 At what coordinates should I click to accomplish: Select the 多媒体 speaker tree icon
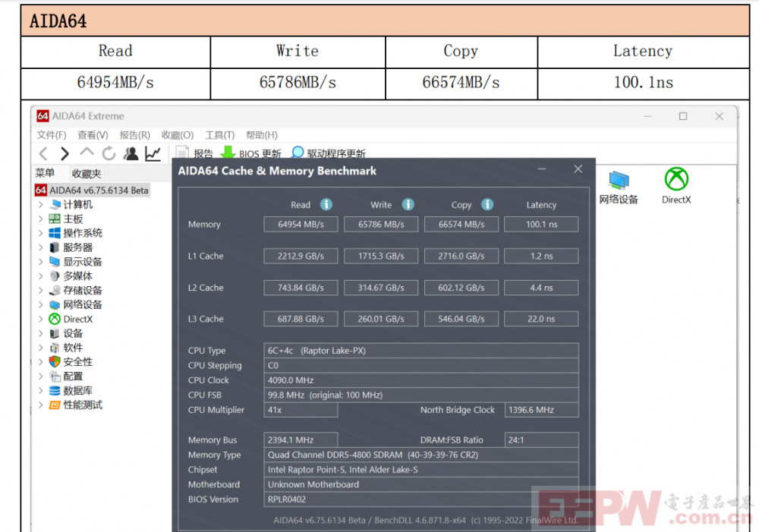click(55, 276)
